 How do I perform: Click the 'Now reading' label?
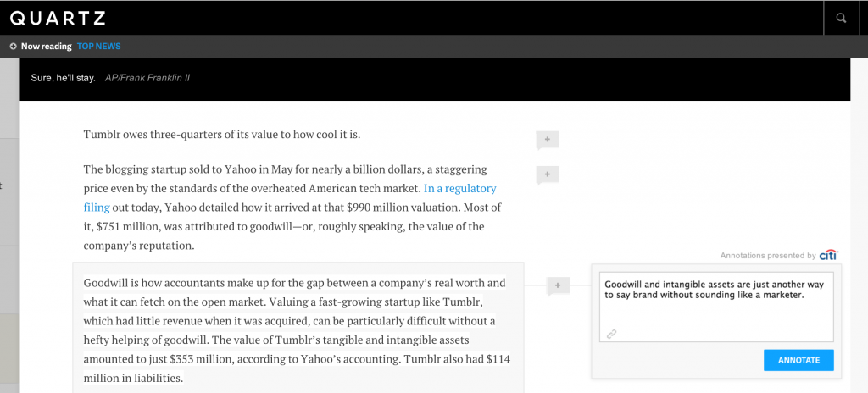click(x=47, y=47)
